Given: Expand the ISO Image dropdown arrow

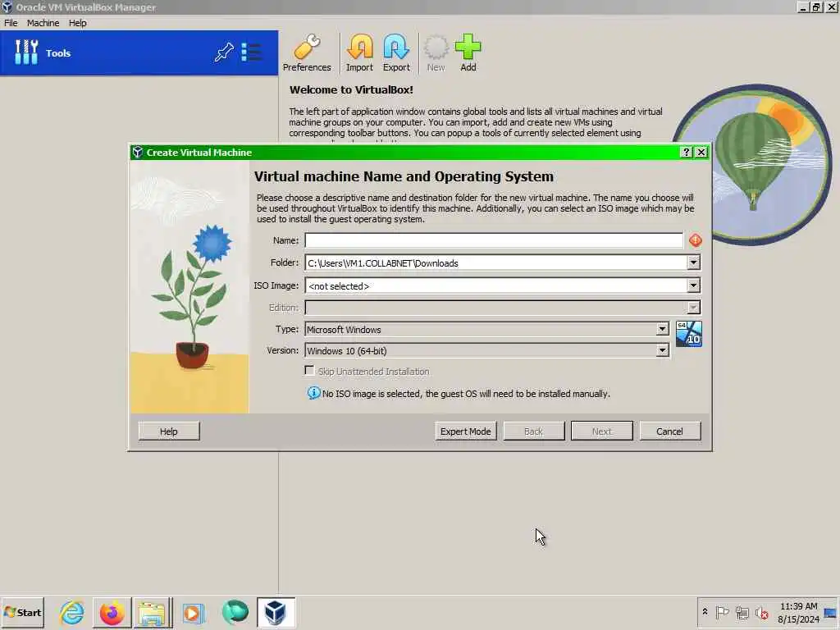Looking at the screenshot, I should [694, 285].
